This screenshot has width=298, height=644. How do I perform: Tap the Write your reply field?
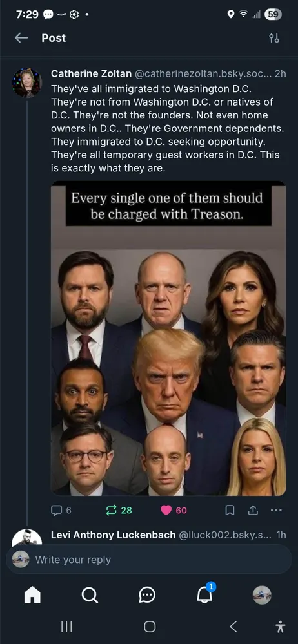[149, 560]
